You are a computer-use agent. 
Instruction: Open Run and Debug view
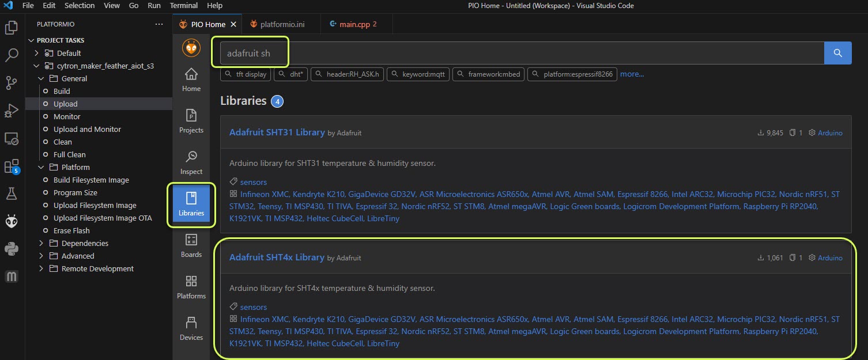(12, 111)
